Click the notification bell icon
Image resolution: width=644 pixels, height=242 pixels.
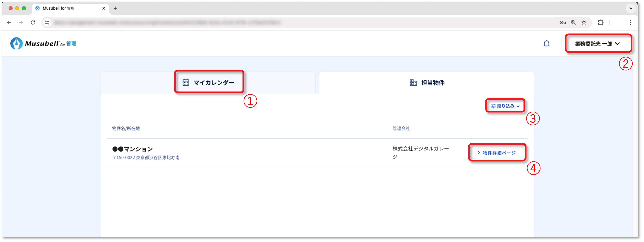coord(547,44)
